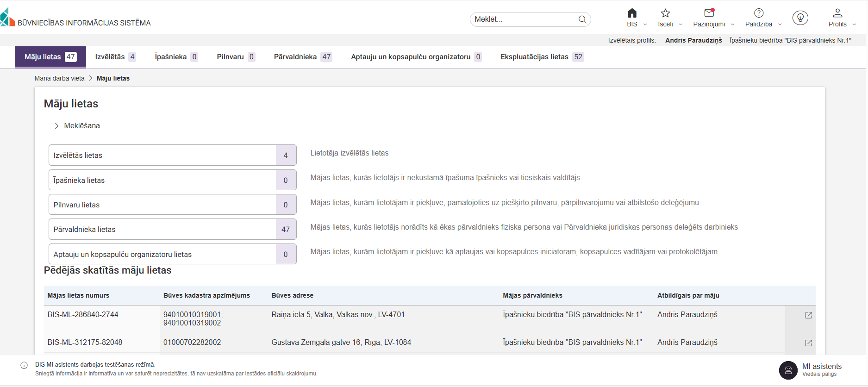Screen dimensions: 868x387
Task: Click the lightbulb ideas icon
Action: pyautogui.click(x=800, y=18)
